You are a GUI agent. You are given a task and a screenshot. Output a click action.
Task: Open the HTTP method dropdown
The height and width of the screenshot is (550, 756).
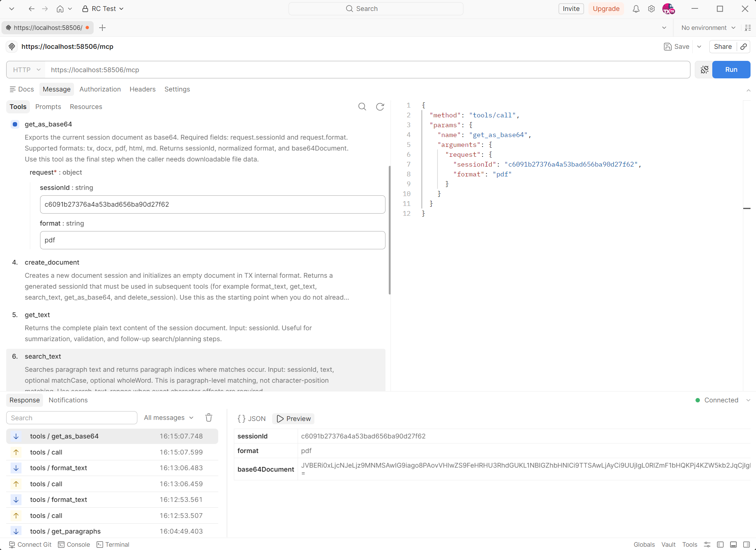(25, 70)
